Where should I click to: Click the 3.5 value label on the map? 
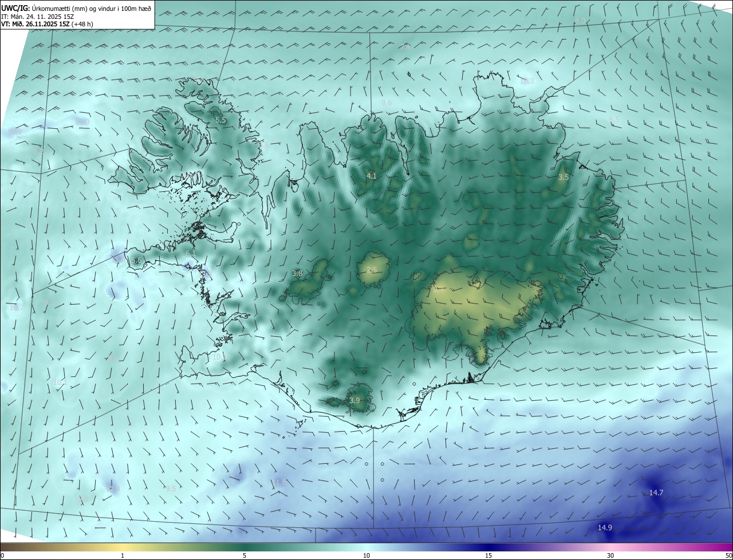[x=563, y=178]
